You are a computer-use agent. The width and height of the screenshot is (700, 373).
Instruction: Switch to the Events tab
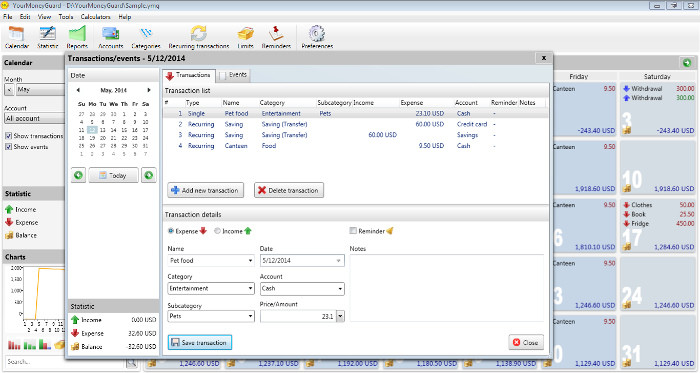click(x=234, y=75)
